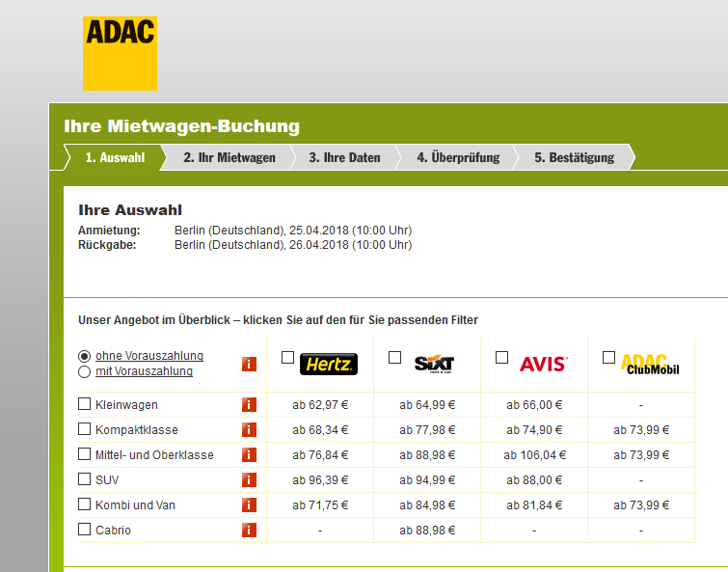The width and height of the screenshot is (728, 572).
Task: Select Hertz Mittel- und Oberklasse ab 76,84 €
Action: pyautogui.click(x=320, y=455)
